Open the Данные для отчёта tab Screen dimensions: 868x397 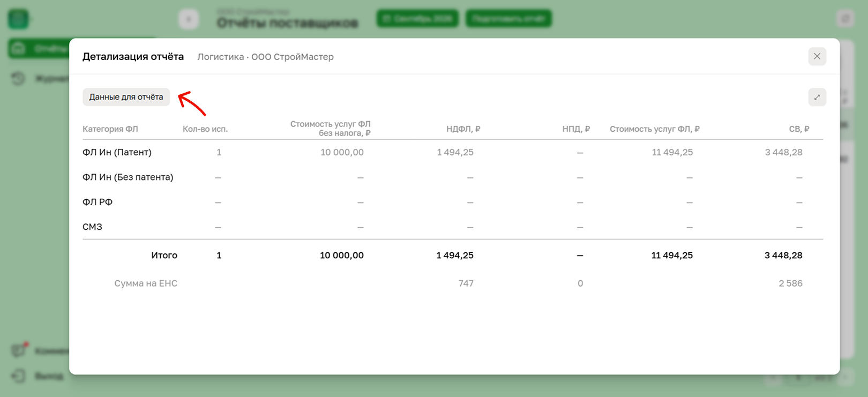[x=126, y=97]
